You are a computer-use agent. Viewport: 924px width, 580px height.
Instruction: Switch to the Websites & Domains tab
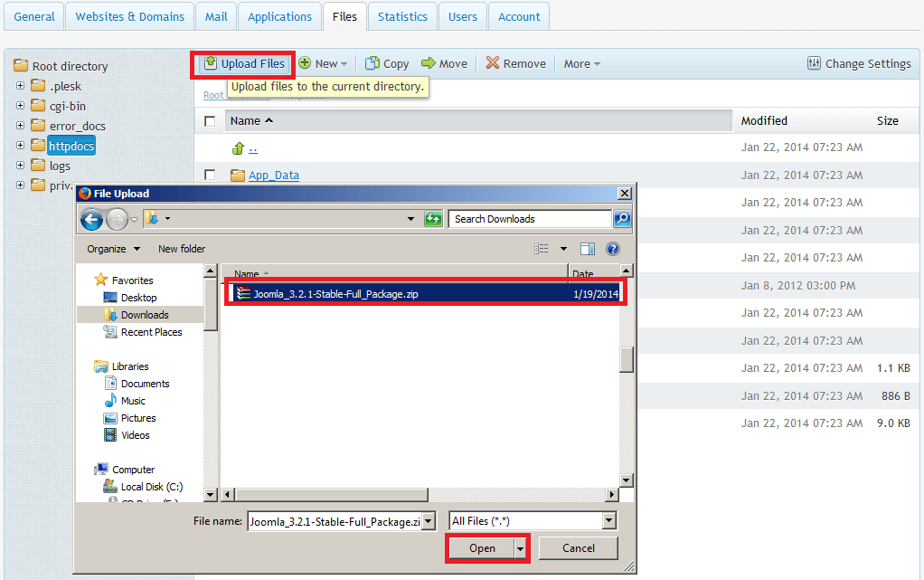tap(129, 16)
